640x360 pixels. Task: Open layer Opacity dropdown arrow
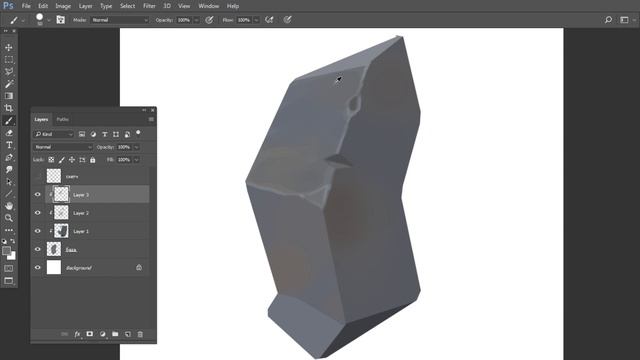click(x=136, y=147)
